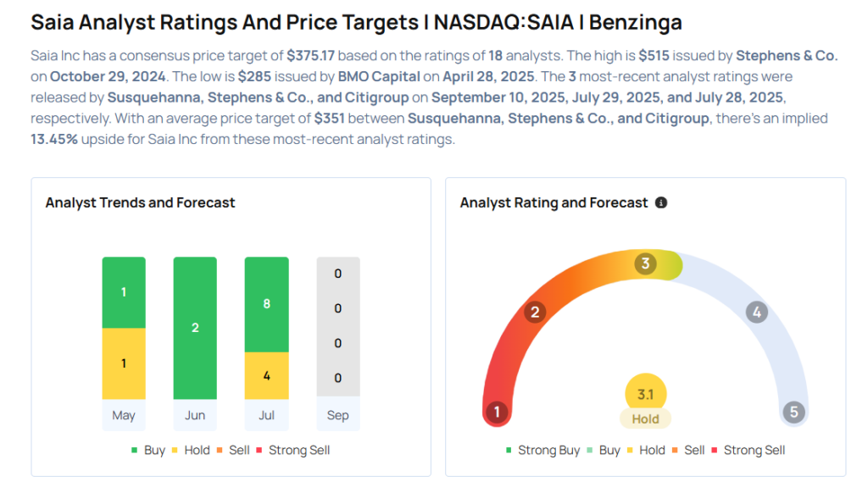Click the green June bar showing 2
Screen dimensions: 868x493
[195, 326]
